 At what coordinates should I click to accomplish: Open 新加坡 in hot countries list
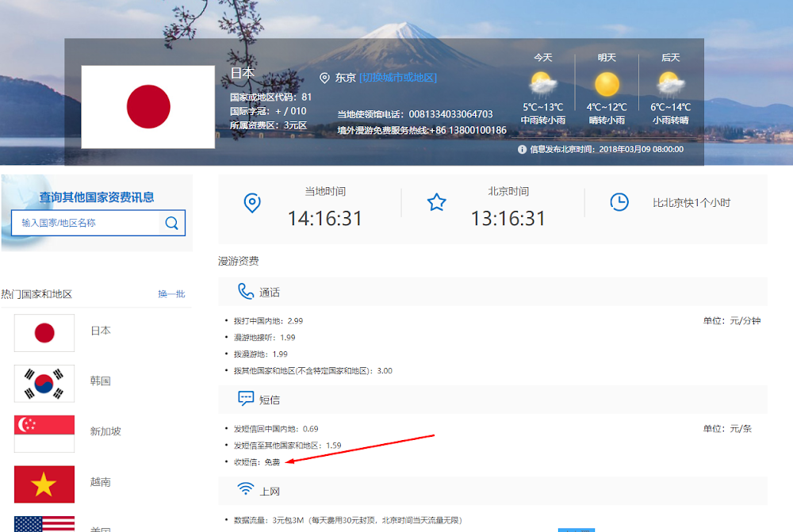tap(105, 431)
